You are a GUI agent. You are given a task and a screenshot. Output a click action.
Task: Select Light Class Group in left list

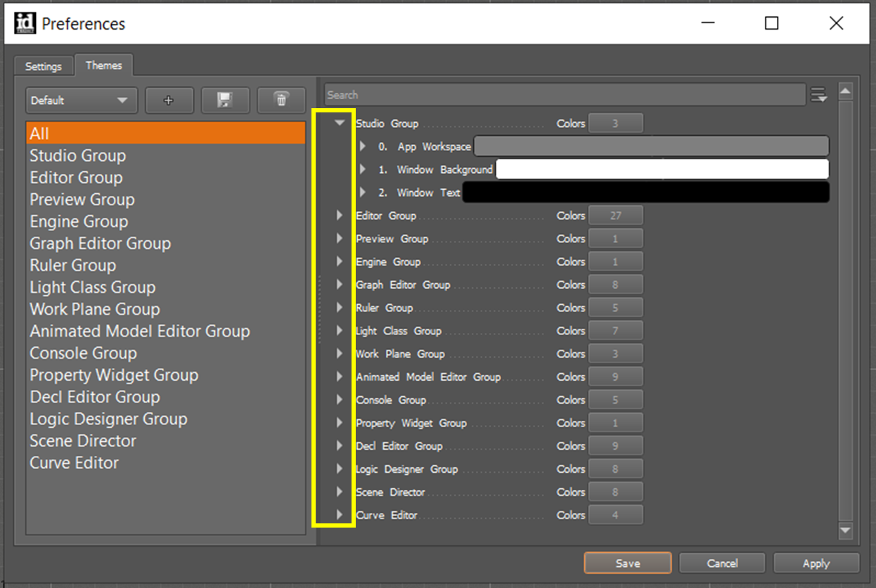coord(166,287)
